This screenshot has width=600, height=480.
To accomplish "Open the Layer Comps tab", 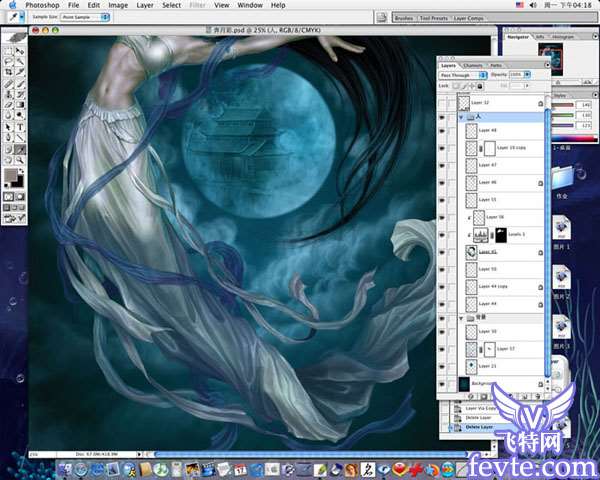I will click(468, 18).
